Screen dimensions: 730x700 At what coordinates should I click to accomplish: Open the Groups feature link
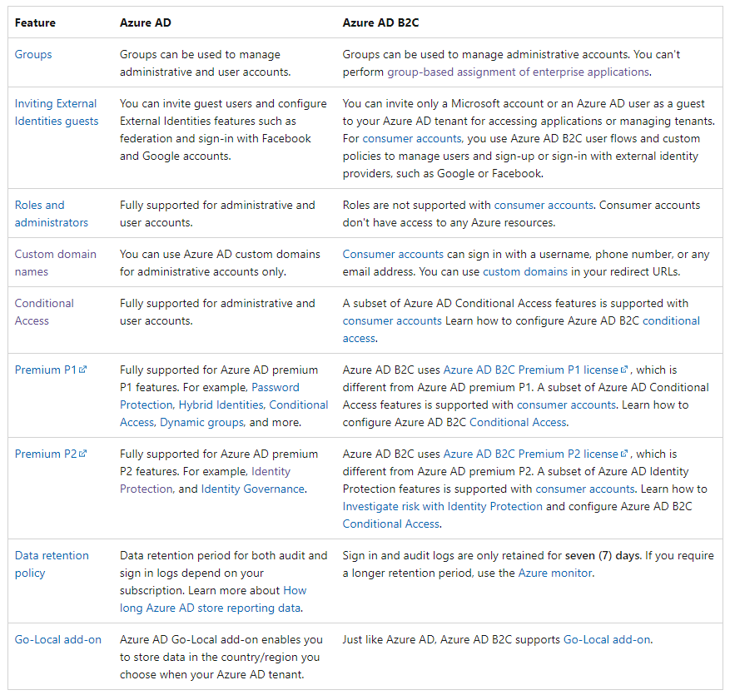[x=33, y=54]
